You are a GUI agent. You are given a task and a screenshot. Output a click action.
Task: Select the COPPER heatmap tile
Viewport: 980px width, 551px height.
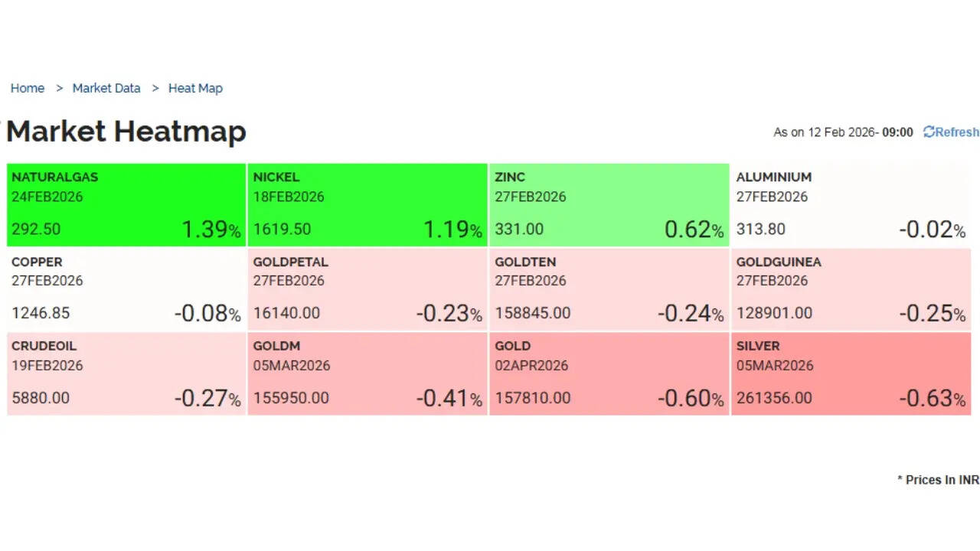[x=126, y=289]
